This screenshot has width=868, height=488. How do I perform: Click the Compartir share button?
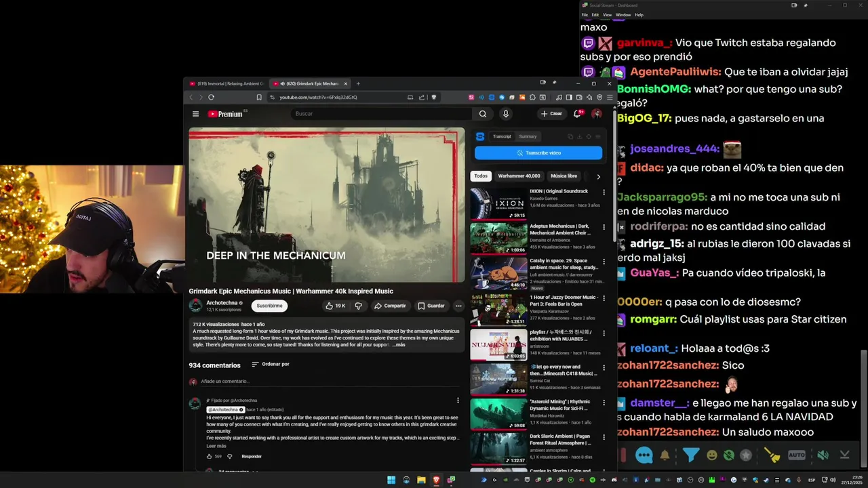pos(390,306)
